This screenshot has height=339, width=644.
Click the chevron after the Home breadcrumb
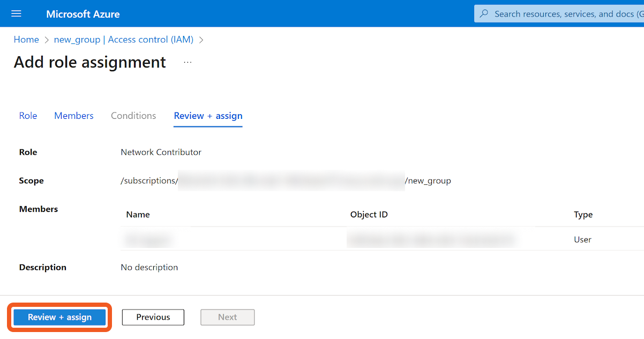tap(47, 40)
